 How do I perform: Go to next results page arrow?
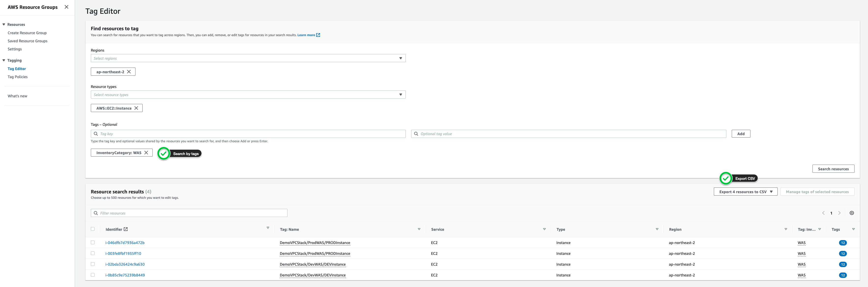click(839, 213)
